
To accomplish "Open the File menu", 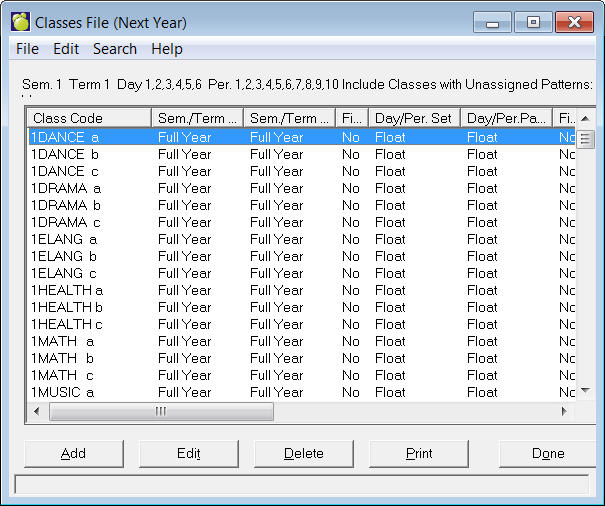I will click(27, 48).
